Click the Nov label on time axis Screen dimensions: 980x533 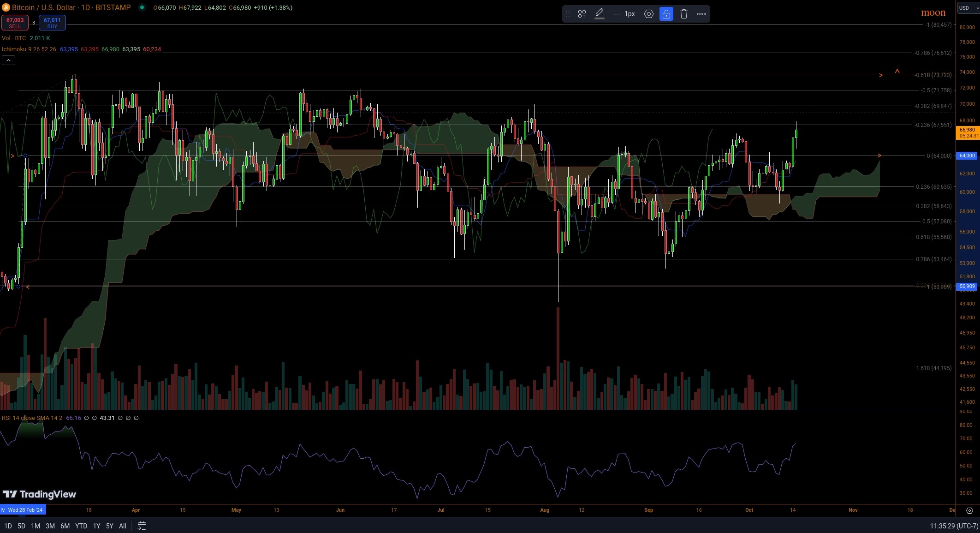[853, 510]
